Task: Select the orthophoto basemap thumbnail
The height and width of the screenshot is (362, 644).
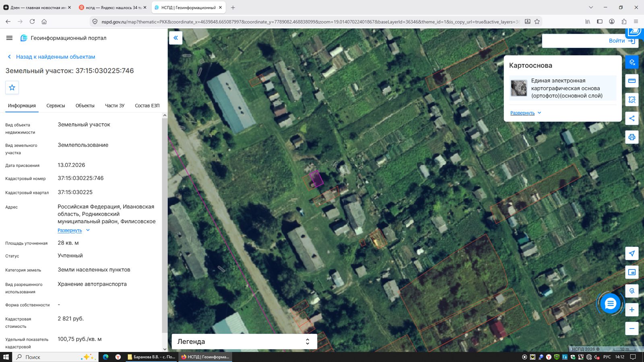Action: click(x=518, y=88)
